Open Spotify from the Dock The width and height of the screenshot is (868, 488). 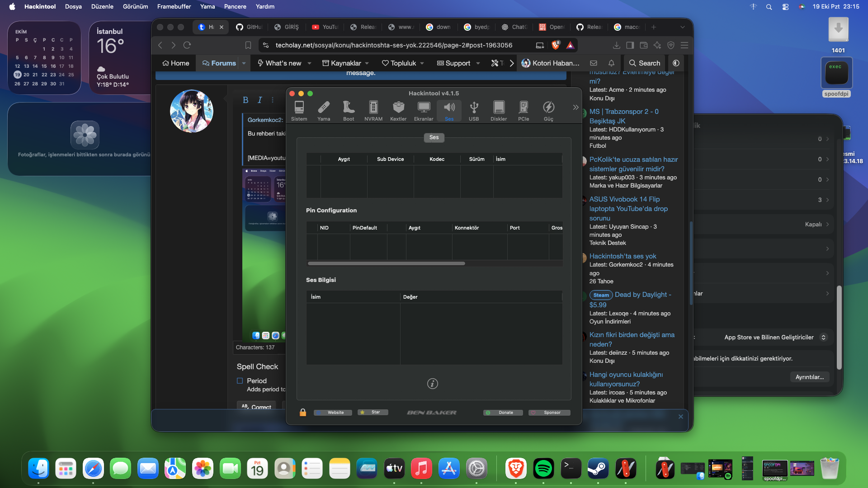543,469
